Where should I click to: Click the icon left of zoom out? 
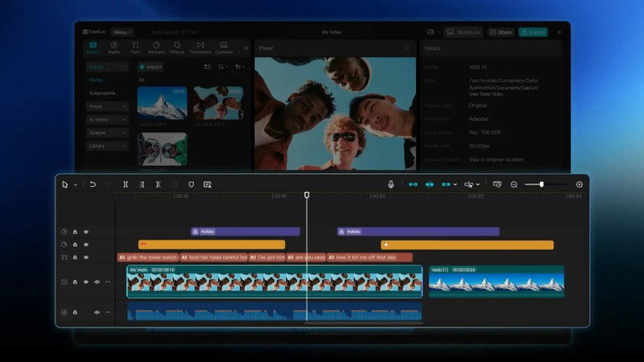point(497,184)
